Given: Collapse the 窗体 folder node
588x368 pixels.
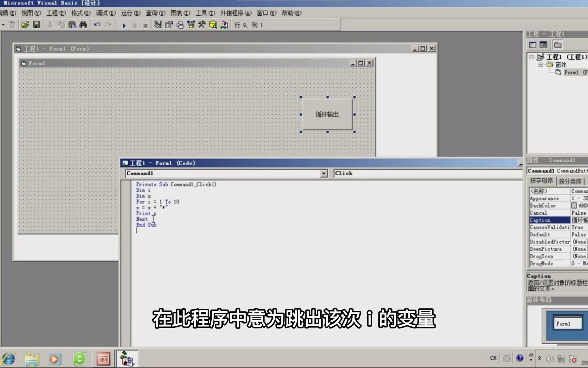Looking at the screenshot, I should [x=540, y=64].
